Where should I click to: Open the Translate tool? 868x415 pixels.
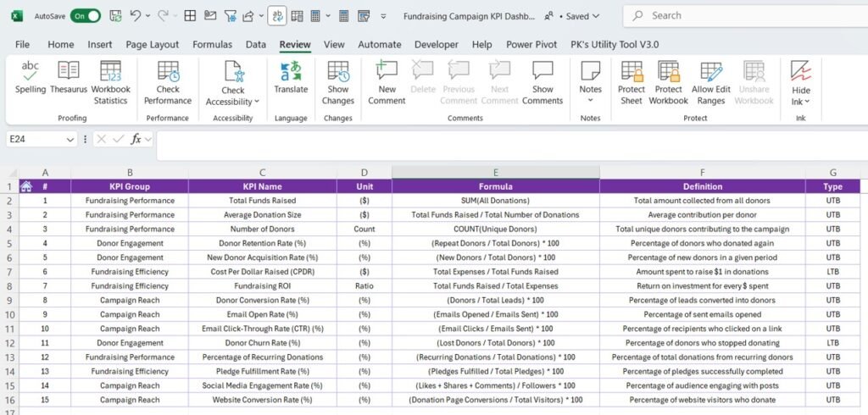(291, 79)
